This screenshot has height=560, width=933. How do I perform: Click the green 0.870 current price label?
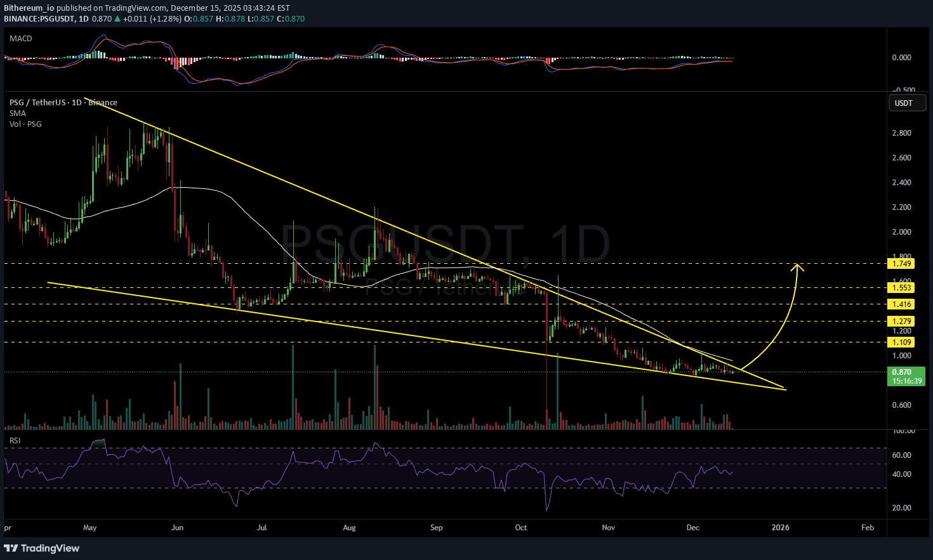[x=902, y=372]
